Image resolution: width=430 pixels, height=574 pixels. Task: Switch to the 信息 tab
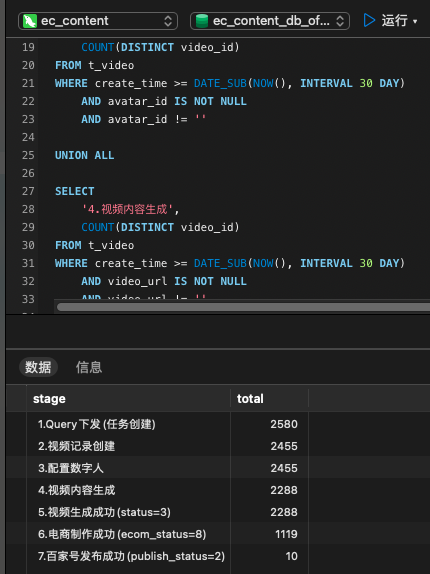click(89, 367)
